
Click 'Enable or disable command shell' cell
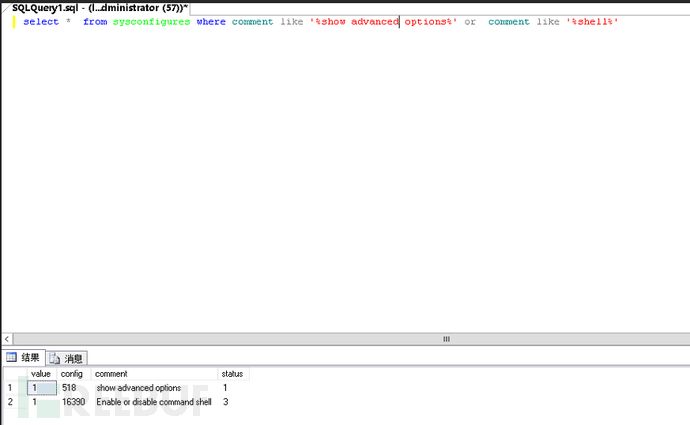tap(154, 402)
